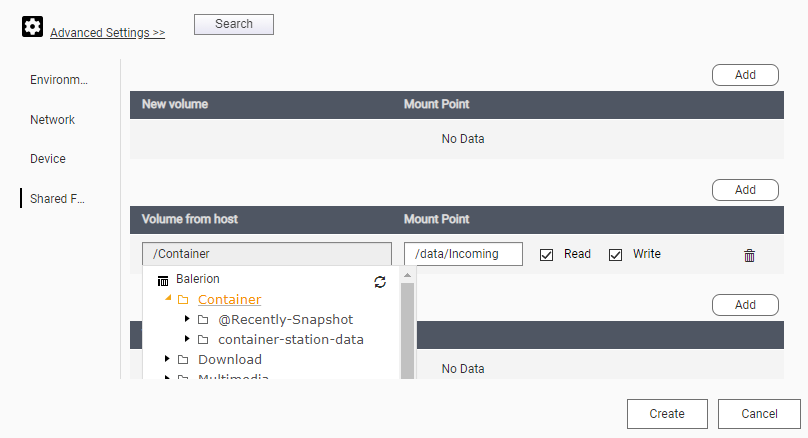Delete the host volume with trash icon
Image resolution: width=808 pixels, height=438 pixels.
[749, 255]
